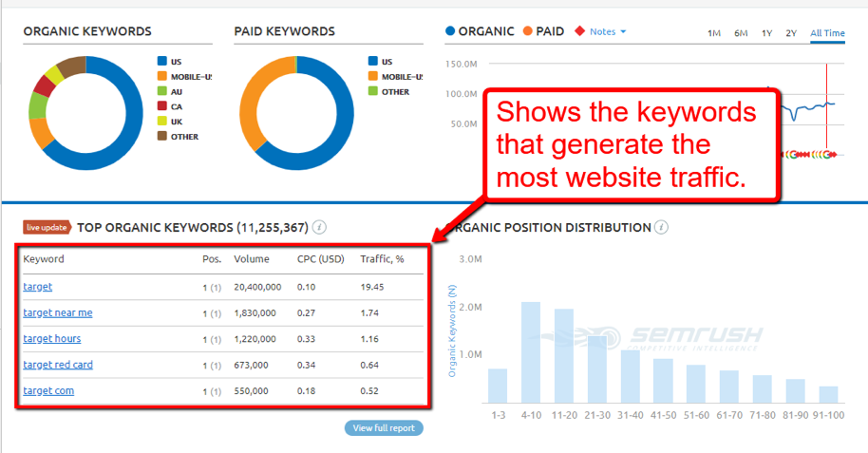This screenshot has height=453, width=868.
Task: Switch to 2Y time range
Action: click(791, 33)
